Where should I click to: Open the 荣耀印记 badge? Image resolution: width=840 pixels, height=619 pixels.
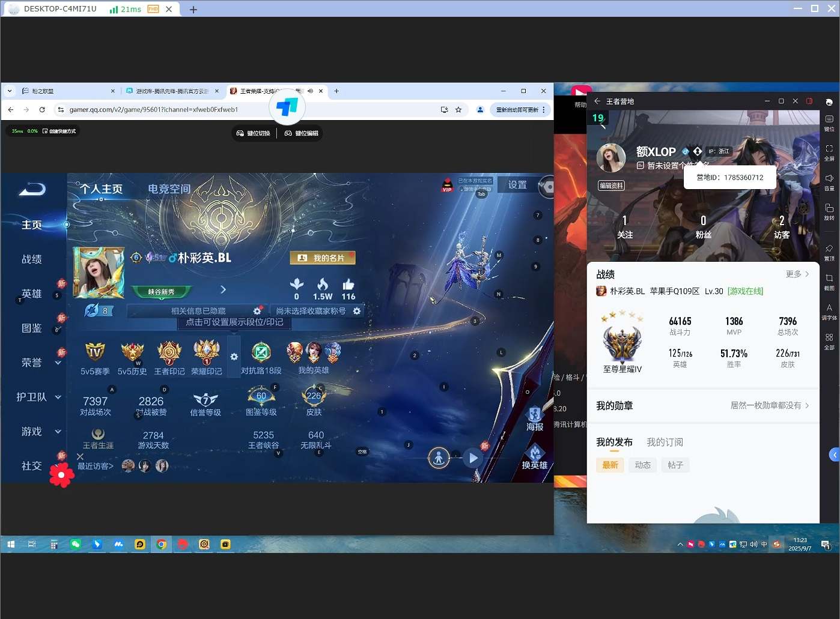(x=206, y=358)
